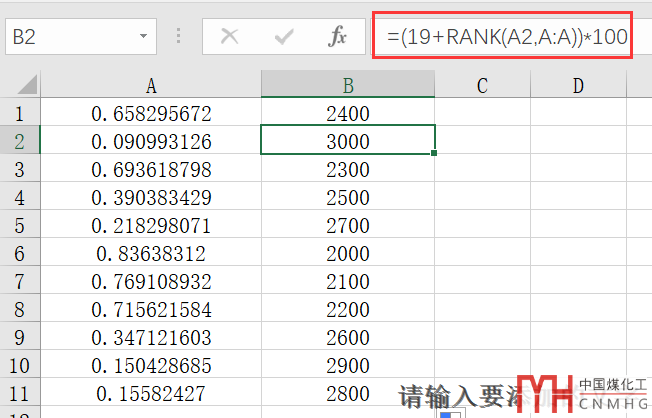652x418 pixels.
Task: Click cell containing 0.090993126
Action: 151,140
